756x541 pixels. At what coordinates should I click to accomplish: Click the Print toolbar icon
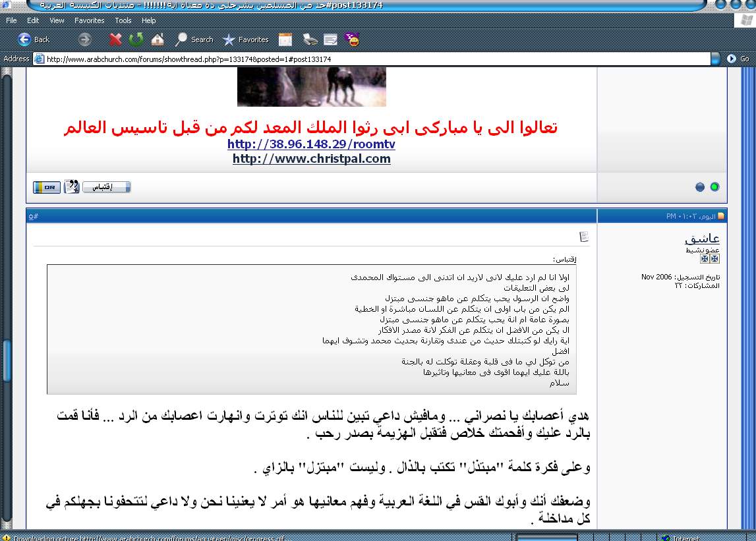tap(310, 40)
